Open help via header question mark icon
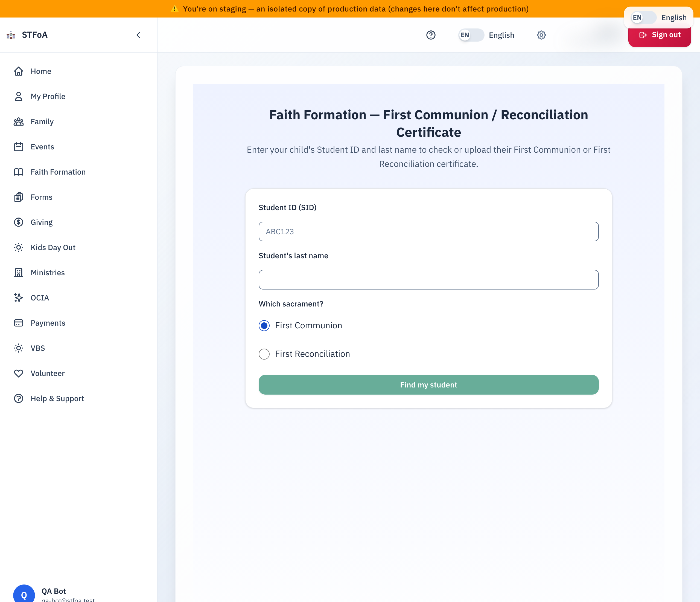The image size is (700, 602). (431, 35)
